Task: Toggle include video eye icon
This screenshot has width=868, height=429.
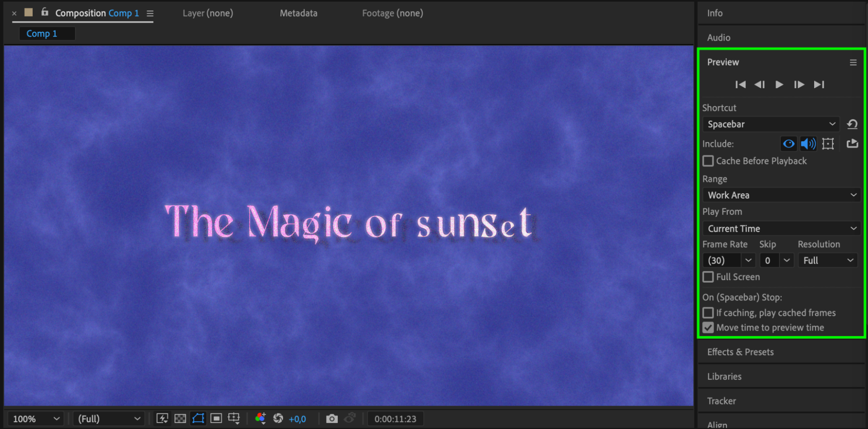Action: 789,143
